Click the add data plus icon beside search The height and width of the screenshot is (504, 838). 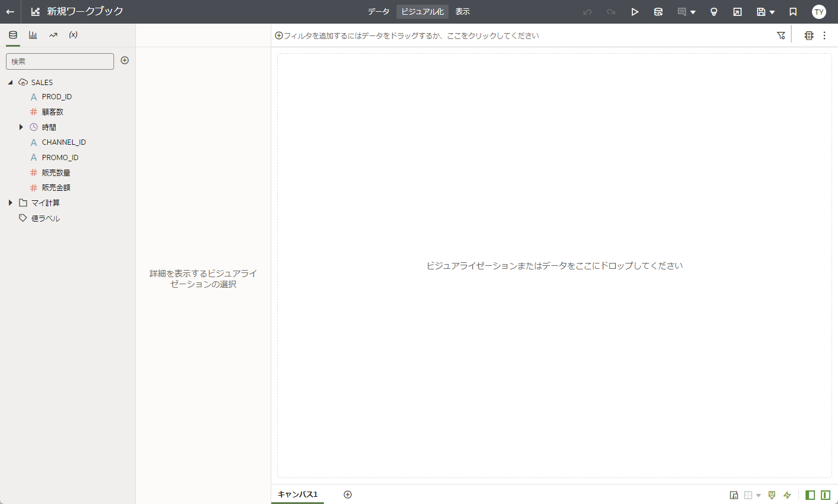[125, 60]
